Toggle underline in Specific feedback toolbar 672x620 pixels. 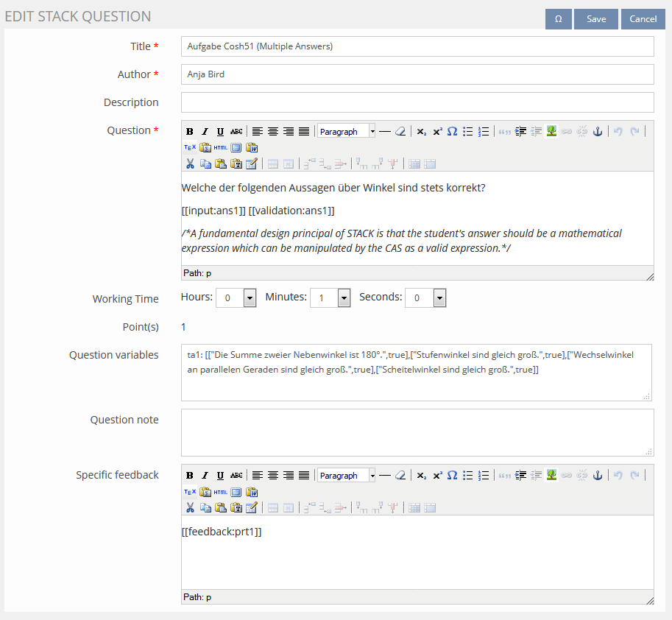click(220, 476)
